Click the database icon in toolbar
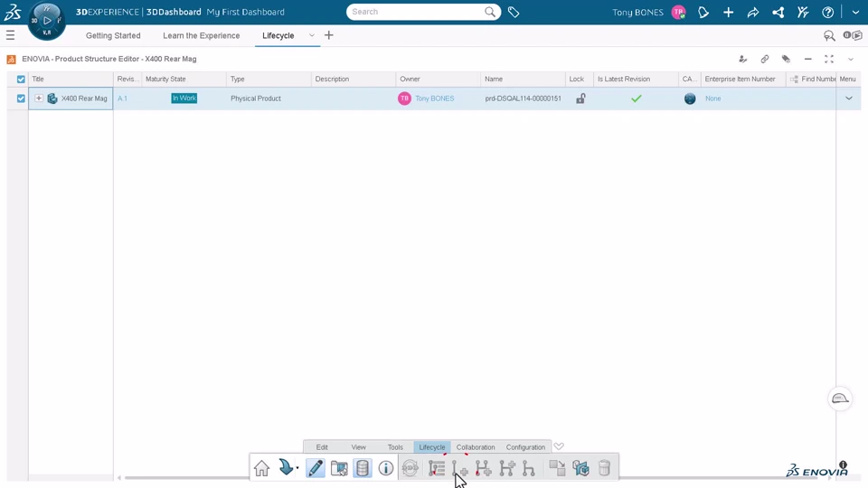This screenshot has width=868, height=488. pos(362,468)
